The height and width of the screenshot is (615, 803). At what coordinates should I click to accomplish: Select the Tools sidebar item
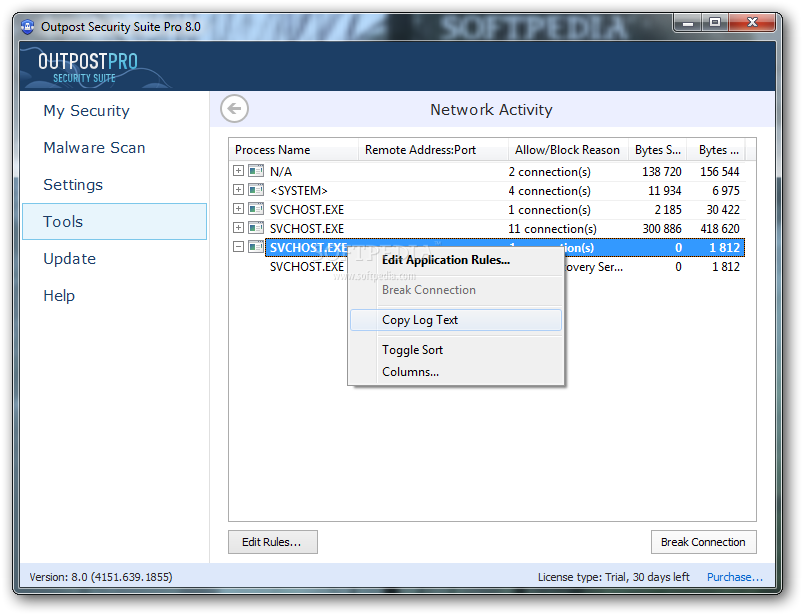(114, 221)
